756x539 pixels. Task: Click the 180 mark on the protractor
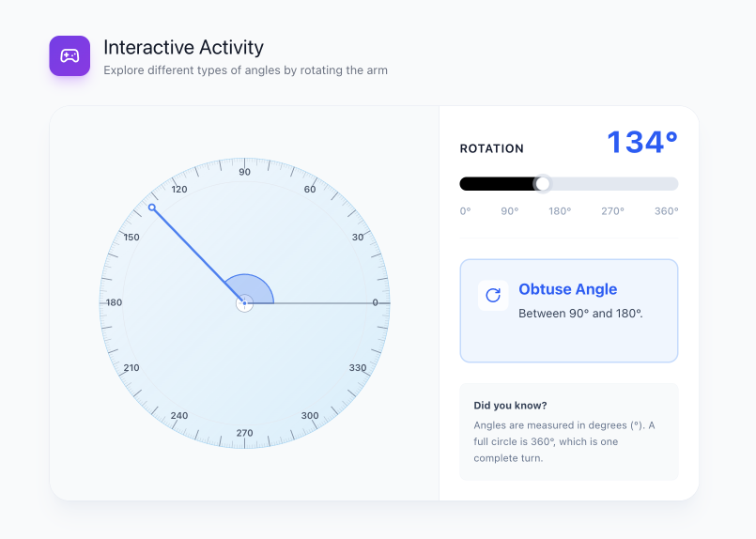pos(115,302)
